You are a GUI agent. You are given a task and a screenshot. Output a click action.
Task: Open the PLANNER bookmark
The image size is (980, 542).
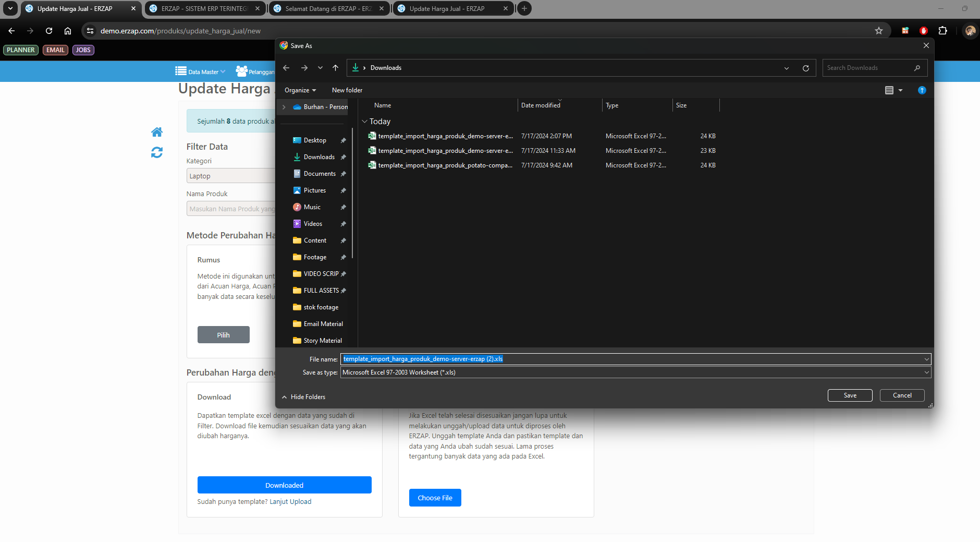[21, 50]
